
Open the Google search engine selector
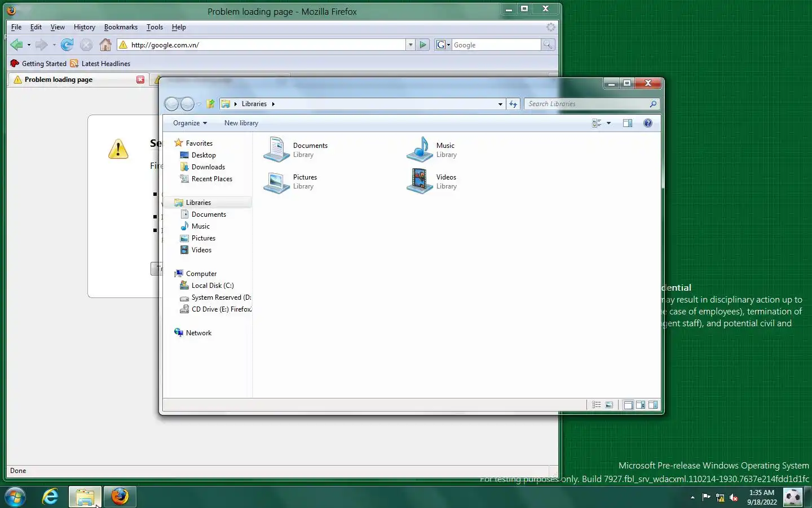(443, 45)
